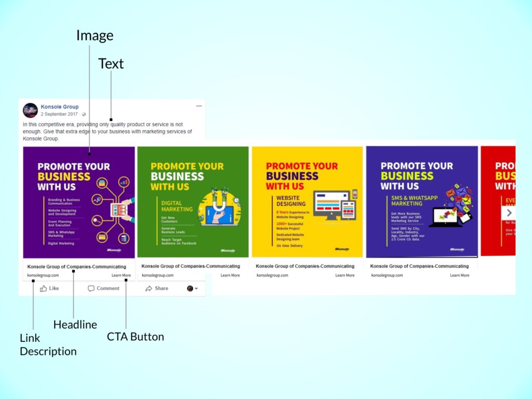Click Learn More under SMS & WhatsApp card
Screen dimensions: 532x399
click(459, 275)
